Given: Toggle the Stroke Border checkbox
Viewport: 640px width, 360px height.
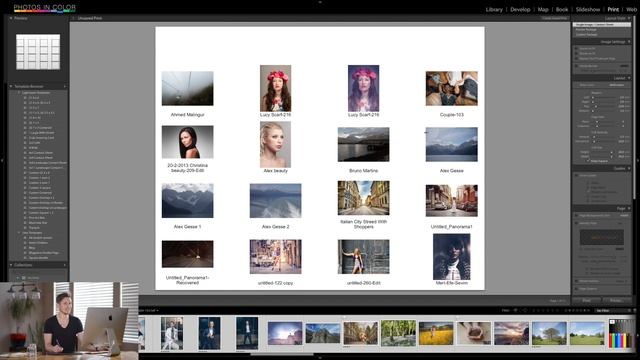Looking at the screenshot, I should click(x=576, y=66).
